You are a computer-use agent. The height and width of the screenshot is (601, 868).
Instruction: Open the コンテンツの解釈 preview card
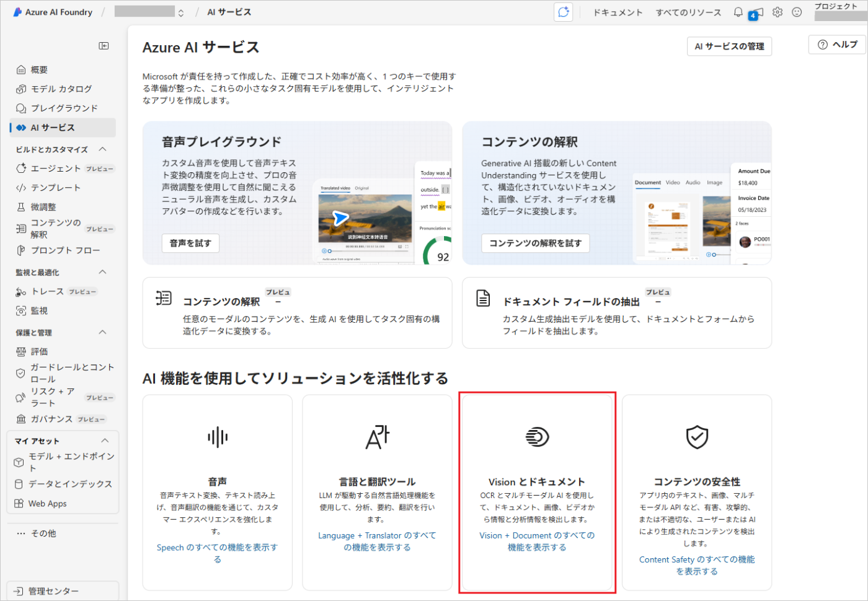[297, 313]
